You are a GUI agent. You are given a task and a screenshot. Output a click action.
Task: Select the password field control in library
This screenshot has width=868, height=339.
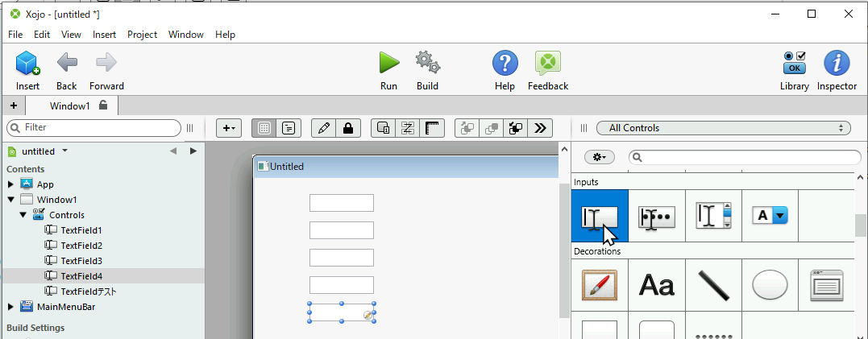coord(657,217)
